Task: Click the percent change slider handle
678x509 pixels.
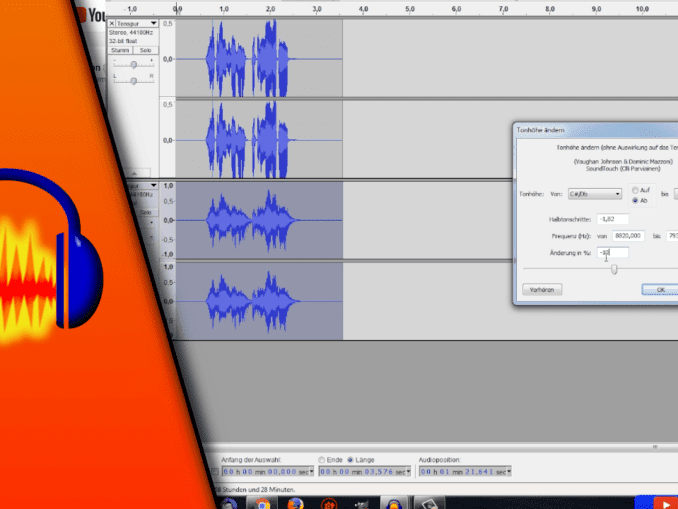Action: point(614,268)
